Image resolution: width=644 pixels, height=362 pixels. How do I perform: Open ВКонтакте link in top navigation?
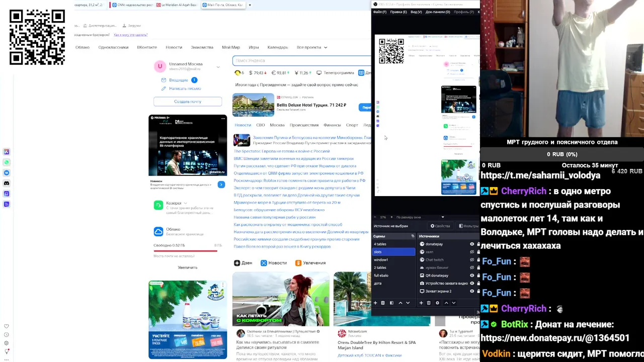tap(147, 47)
